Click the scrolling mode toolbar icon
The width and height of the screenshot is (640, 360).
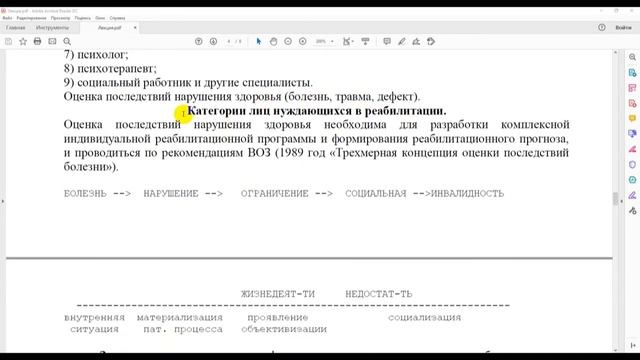(365, 41)
